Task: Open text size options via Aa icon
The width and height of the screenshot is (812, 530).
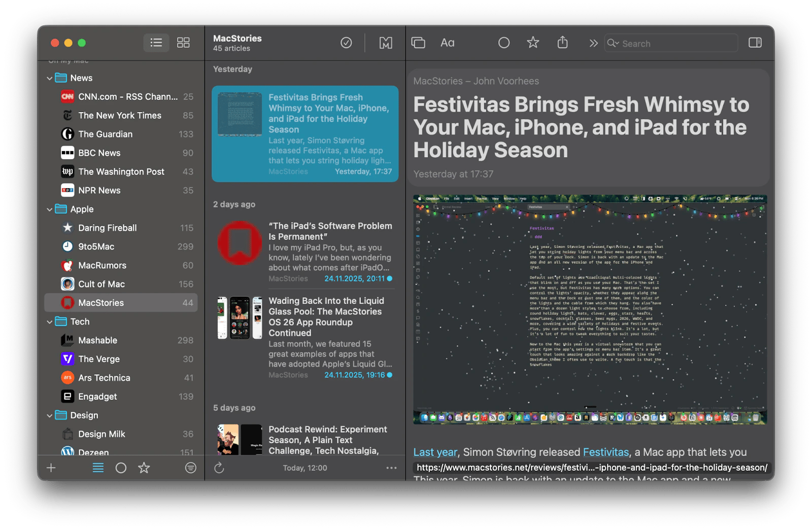Action: pos(447,43)
